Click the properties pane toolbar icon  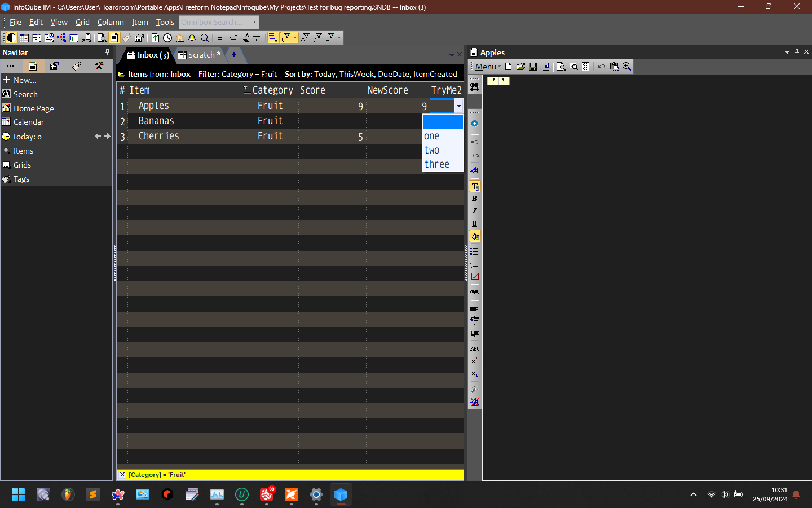coord(139,38)
